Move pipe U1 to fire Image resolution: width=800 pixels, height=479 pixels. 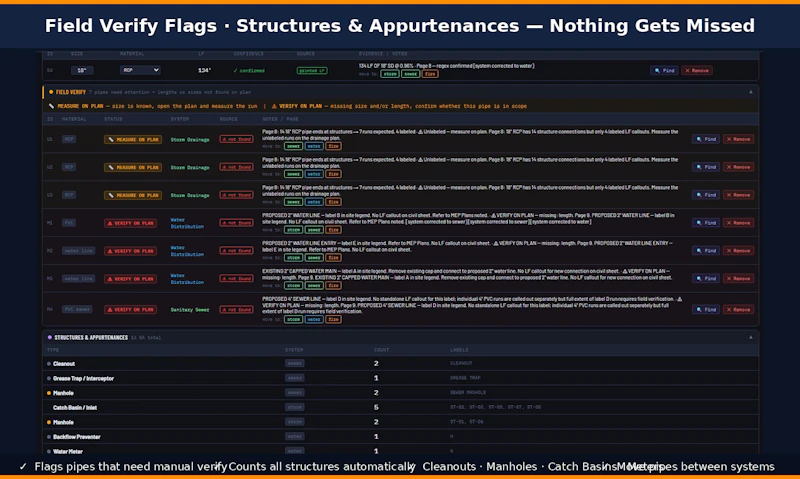[334, 146]
